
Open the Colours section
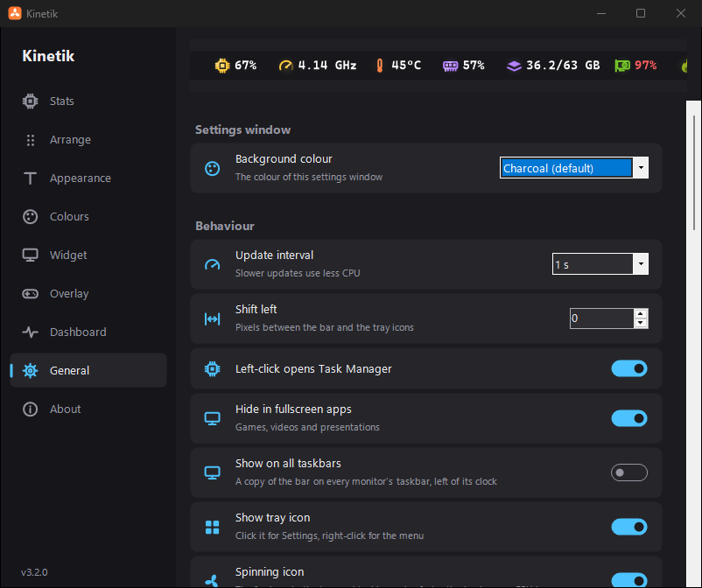(x=88, y=217)
